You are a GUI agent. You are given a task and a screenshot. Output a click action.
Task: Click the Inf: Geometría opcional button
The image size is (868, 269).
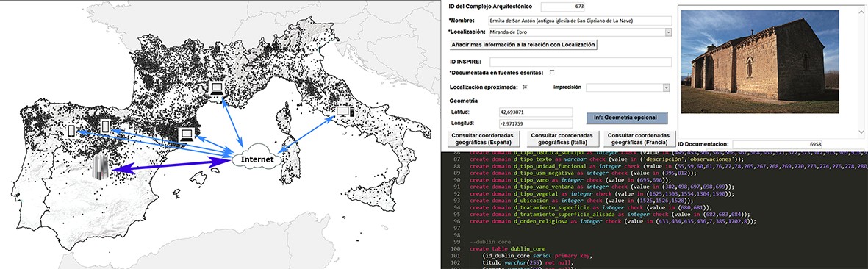(627, 118)
